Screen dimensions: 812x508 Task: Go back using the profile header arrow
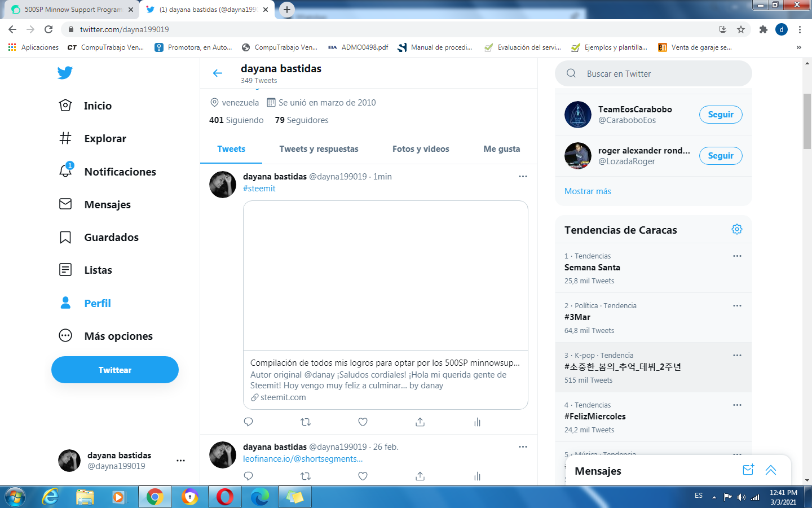pyautogui.click(x=218, y=73)
